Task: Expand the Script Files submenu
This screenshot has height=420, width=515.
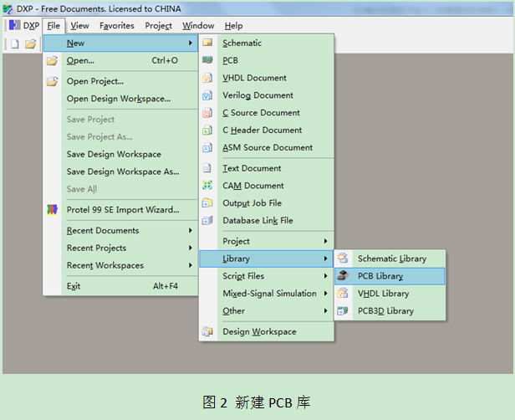Action: coord(267,276)
